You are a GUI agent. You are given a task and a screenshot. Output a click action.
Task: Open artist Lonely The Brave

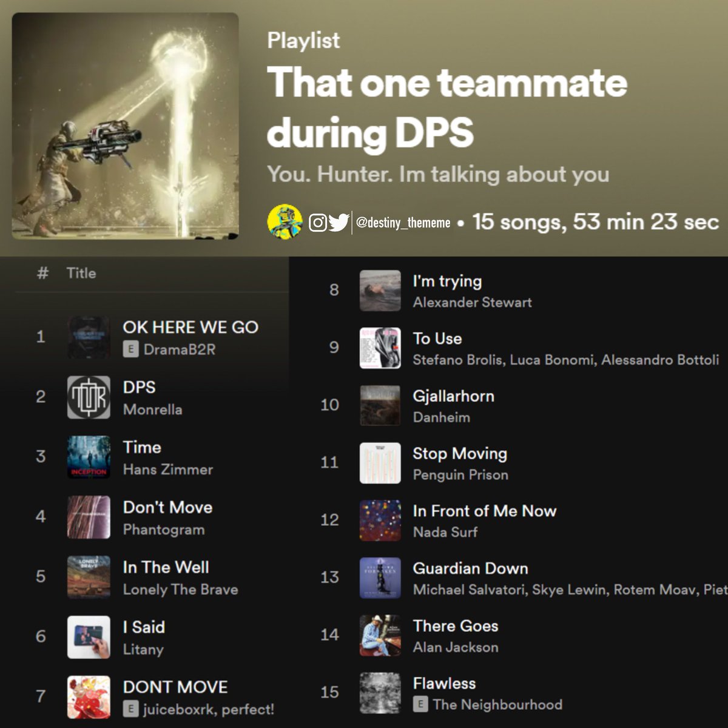click(x=180, y=590)
